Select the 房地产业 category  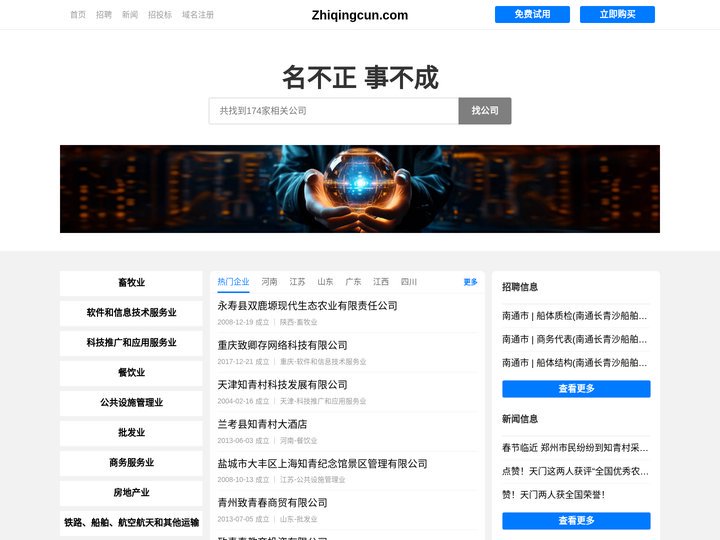[131, 493]
